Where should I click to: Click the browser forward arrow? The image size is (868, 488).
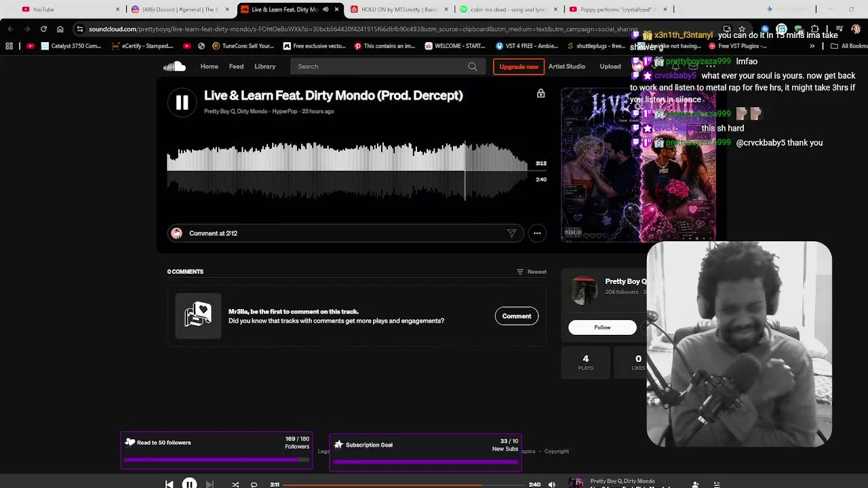27,29
